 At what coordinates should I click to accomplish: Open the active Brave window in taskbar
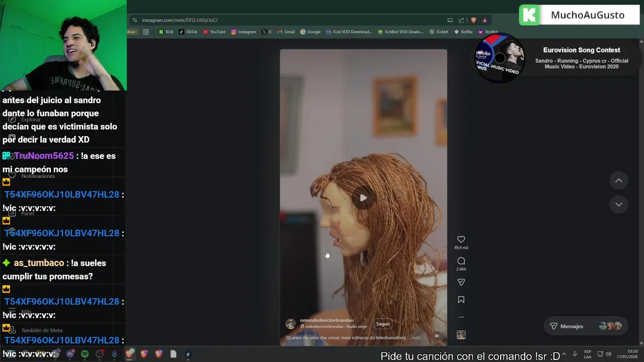coord(129,354)
